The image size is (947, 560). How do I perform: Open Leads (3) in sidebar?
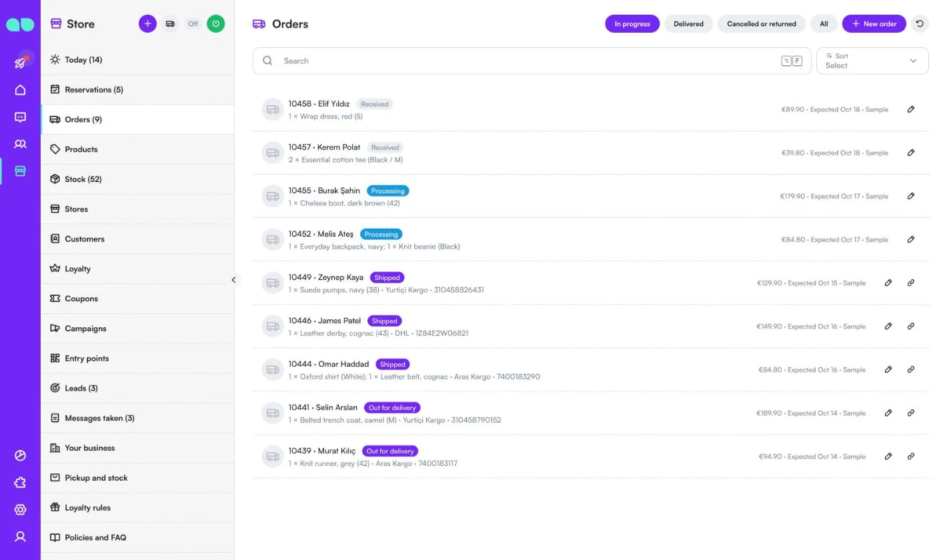[x=137, y=388]
